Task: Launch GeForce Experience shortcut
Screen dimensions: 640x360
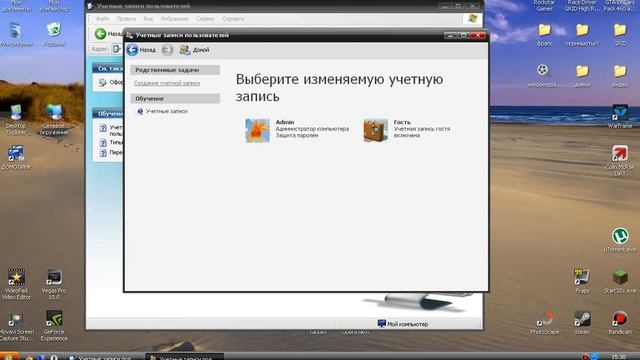Action: point(54,319)
